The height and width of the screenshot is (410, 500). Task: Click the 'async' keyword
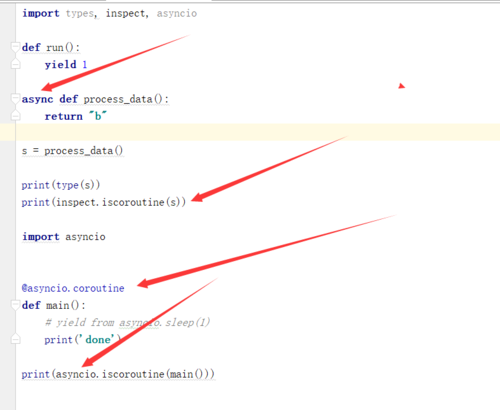click(x=37, y=99)
